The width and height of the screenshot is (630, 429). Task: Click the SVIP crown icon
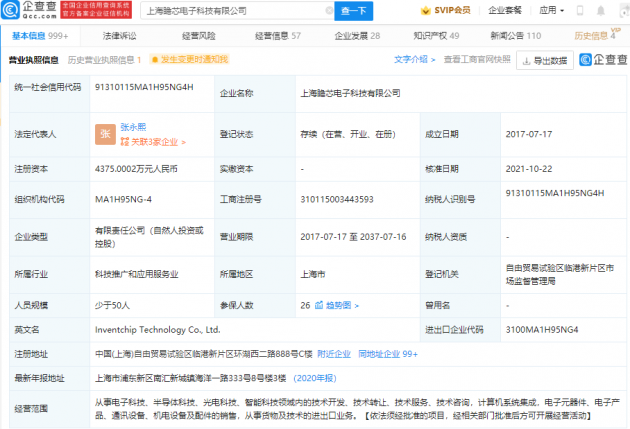[425, 10]
